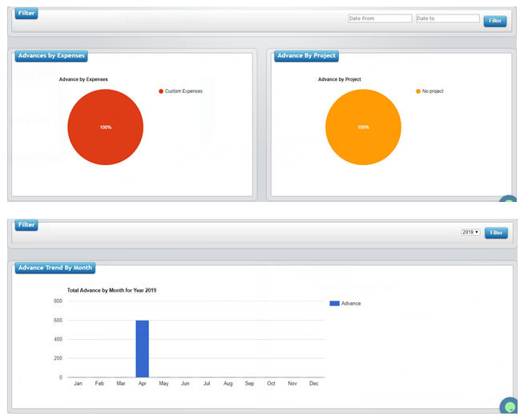Screen dimensions: 524x420
Task: Click the Custom Expenses legend text
Action: tap(183, 91)
